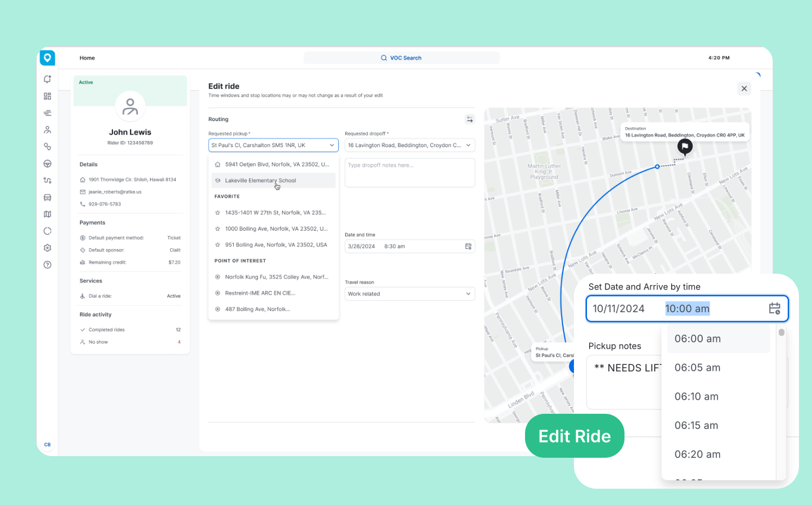
Task: Pick 06:00 am from the time list
Action: [719, 339]
